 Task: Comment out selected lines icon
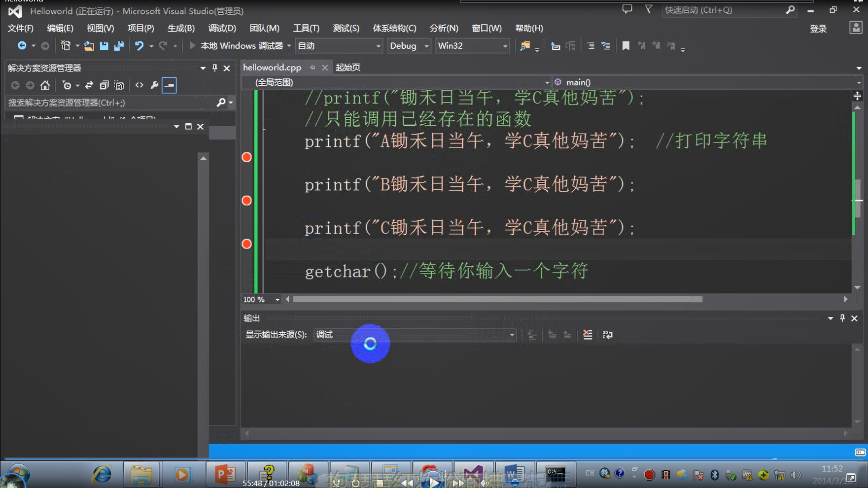(x=590, y=46)
